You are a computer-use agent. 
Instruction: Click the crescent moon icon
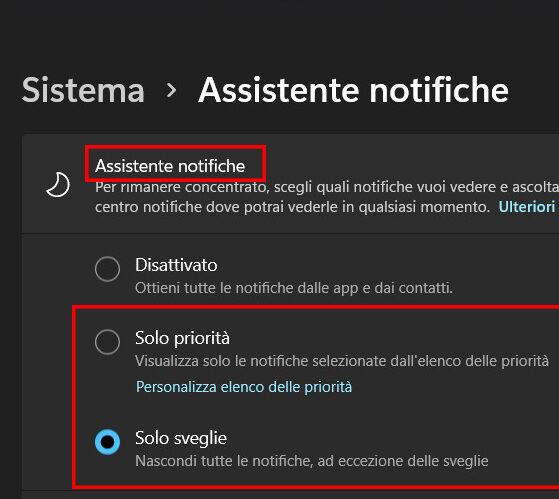pos(58,185)
